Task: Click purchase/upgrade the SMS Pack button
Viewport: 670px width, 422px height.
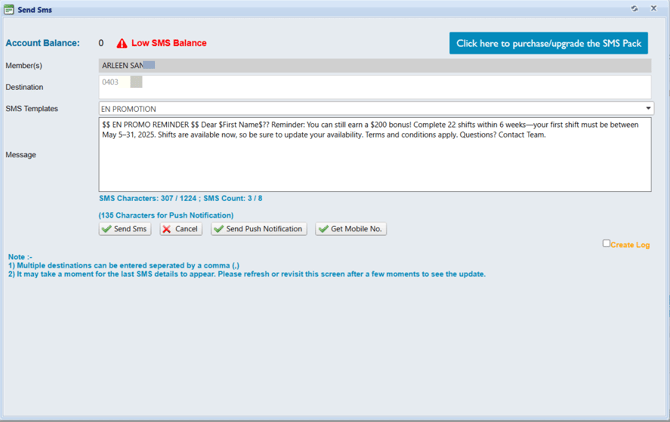Action: (x=548, y=43)
